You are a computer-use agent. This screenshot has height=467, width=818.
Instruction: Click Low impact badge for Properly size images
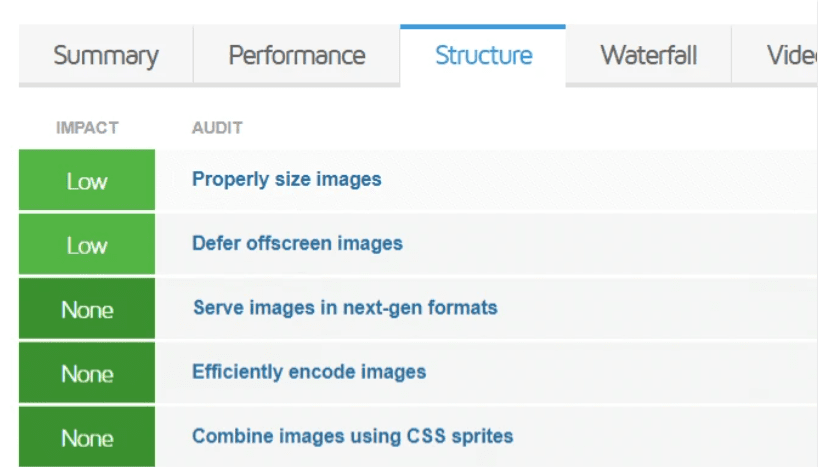tap(87, 181)
